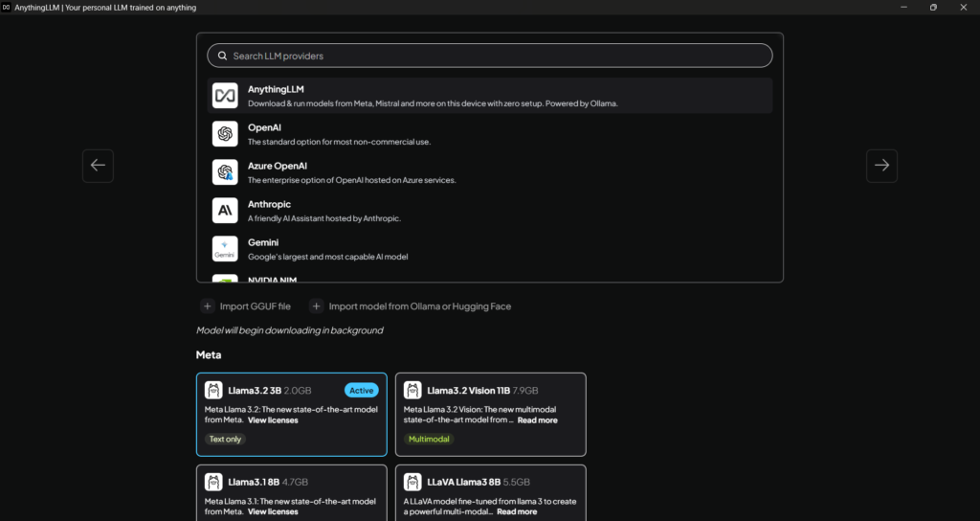Image resolution: width=980 pixels, height=521 pixels.
Task: Click plus icon beside Import GGUF file
Action: (208, 306)
